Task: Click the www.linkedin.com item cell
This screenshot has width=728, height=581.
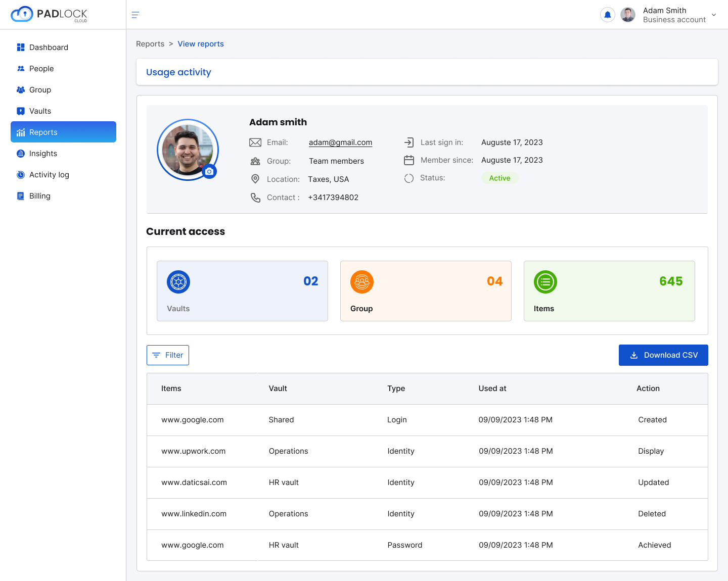Action: click(x=194, y=514)
